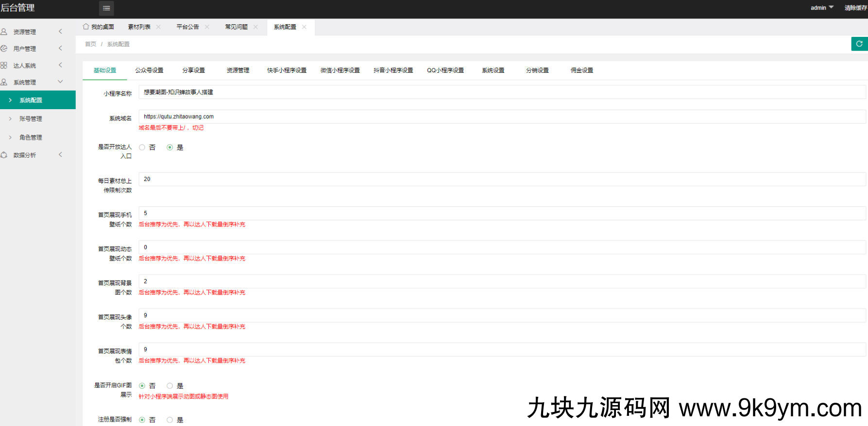This screenshot has width=868, height=426.
Task: Switch to the 系统设置 tab
Action: (x=493, y=70)
